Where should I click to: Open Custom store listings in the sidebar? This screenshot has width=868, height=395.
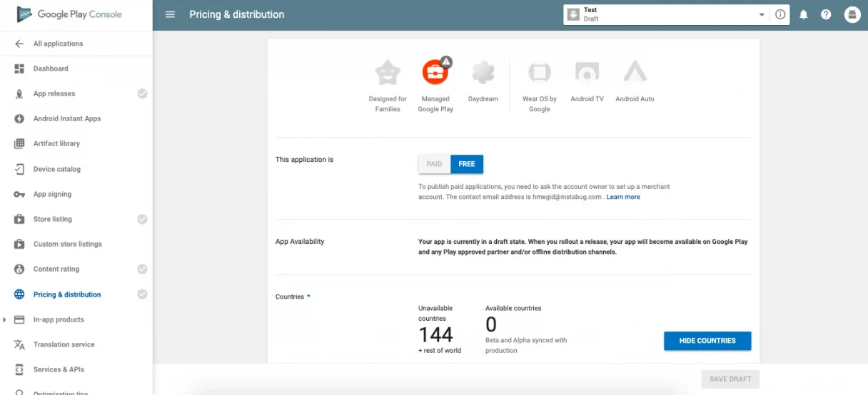(68, 244)
